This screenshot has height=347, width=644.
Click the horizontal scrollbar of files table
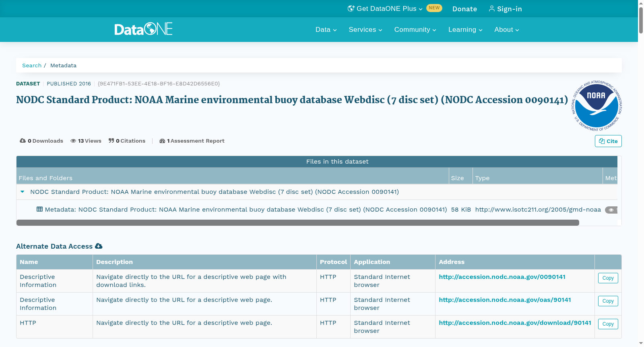(x=298, y=222)
